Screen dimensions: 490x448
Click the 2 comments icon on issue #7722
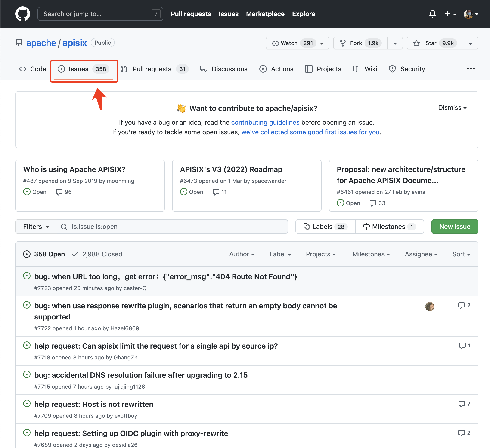click(464, 305)
